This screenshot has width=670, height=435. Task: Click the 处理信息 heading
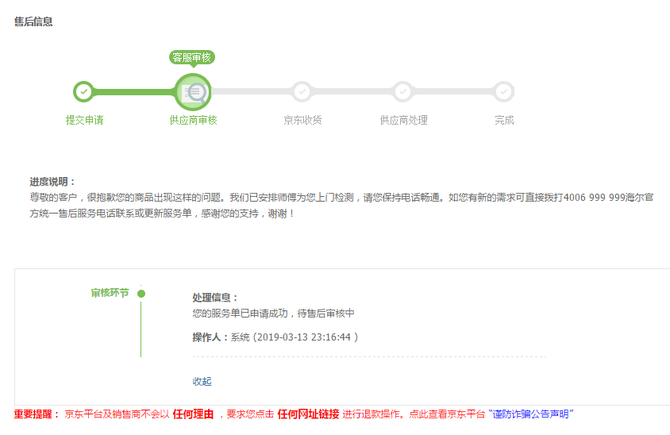tap(215, 297)
